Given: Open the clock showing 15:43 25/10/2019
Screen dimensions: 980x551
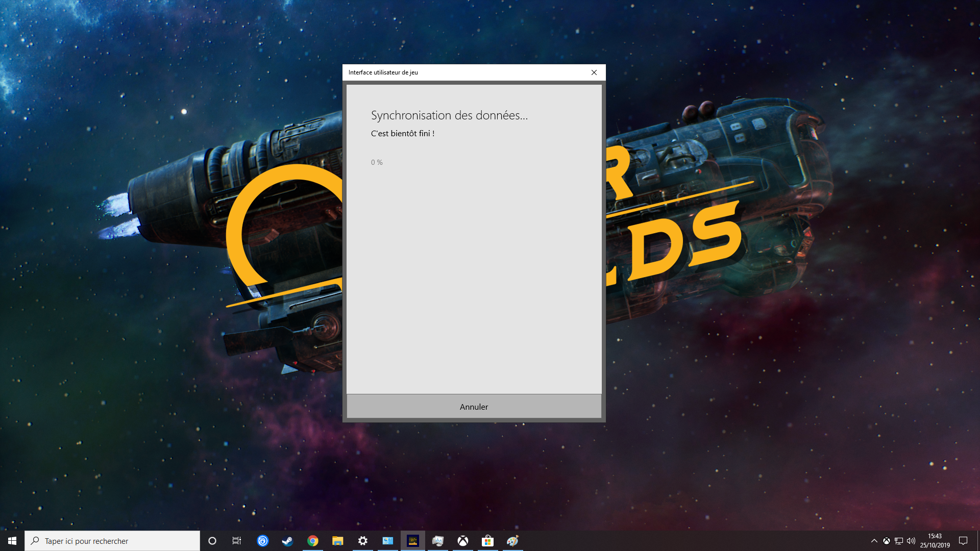Looking at the screenshot, I should tap(935, 541).
